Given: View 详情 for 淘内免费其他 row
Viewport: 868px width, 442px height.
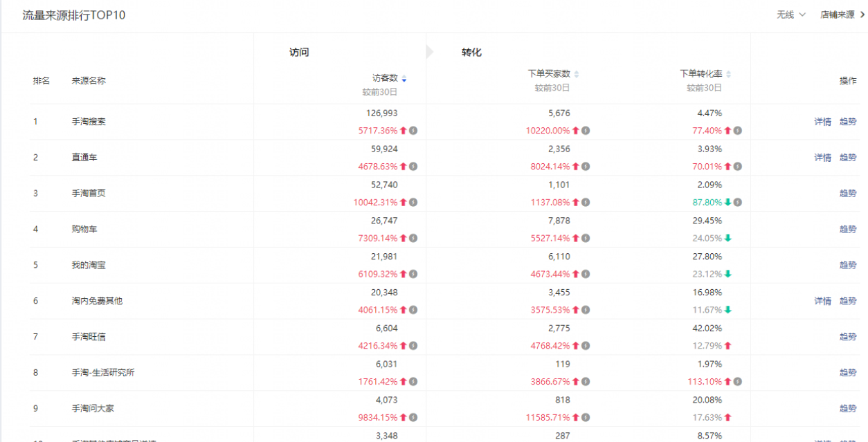Looking at the screenshot, I should pos(822,301).
